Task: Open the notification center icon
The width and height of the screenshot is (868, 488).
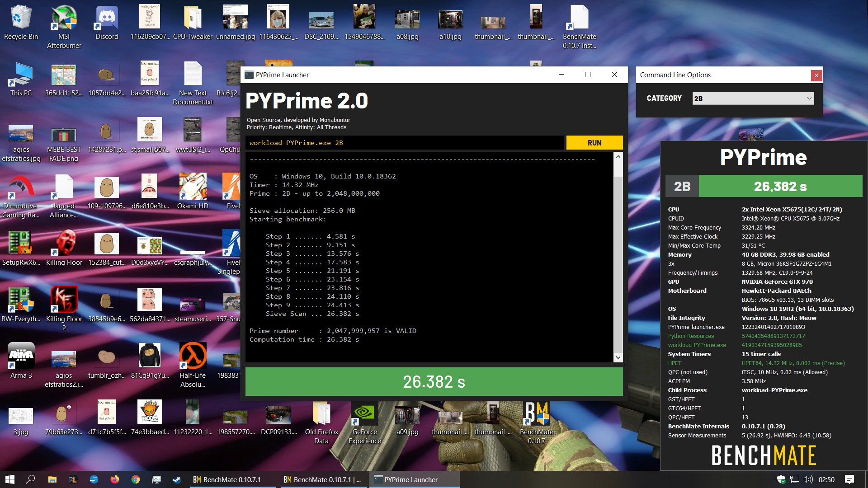Action: (x=849, y=479)
